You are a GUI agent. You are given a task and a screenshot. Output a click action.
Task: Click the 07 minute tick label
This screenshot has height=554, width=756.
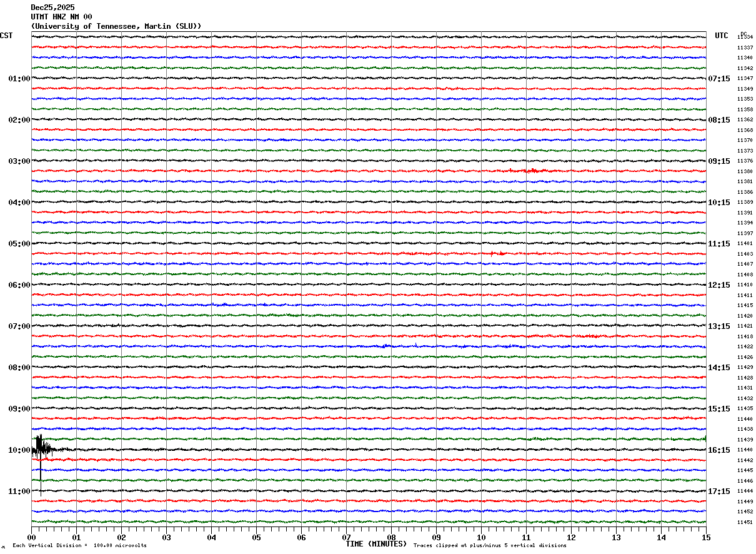pyautogui.click(x=346, y=538)
